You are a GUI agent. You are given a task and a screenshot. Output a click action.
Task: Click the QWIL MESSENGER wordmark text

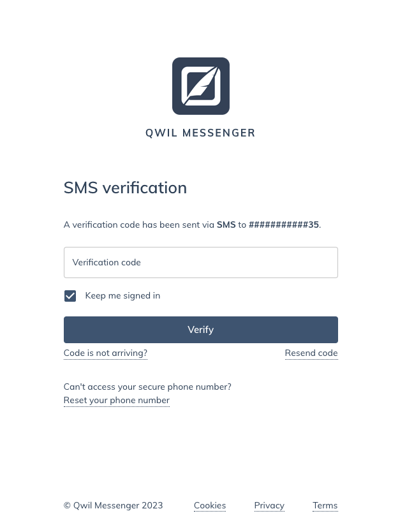tap(200, 133)
